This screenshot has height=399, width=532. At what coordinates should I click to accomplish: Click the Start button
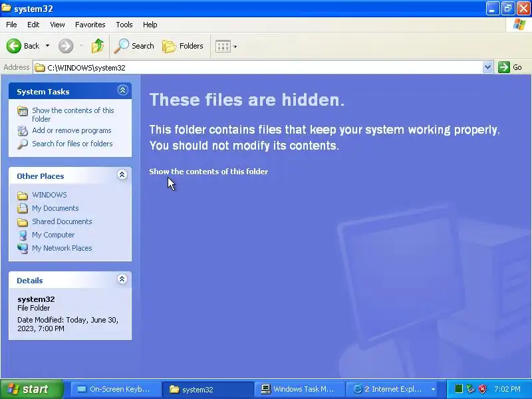click(x=31, y=389)
